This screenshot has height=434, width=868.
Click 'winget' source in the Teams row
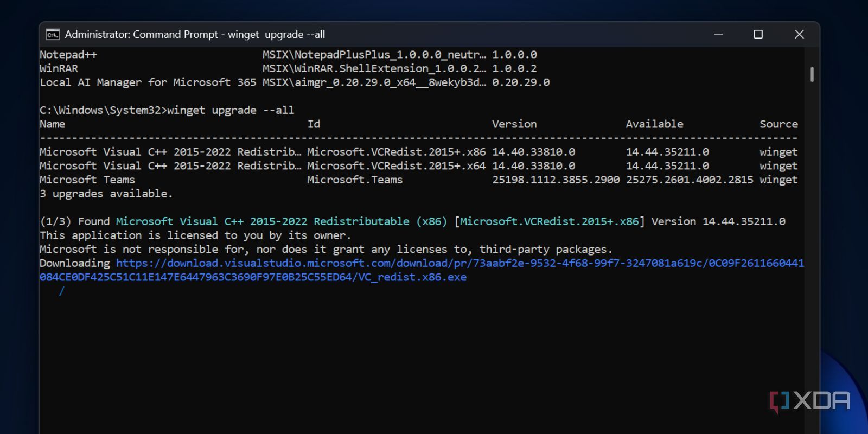pyautogui.click(x=778, y=180)
